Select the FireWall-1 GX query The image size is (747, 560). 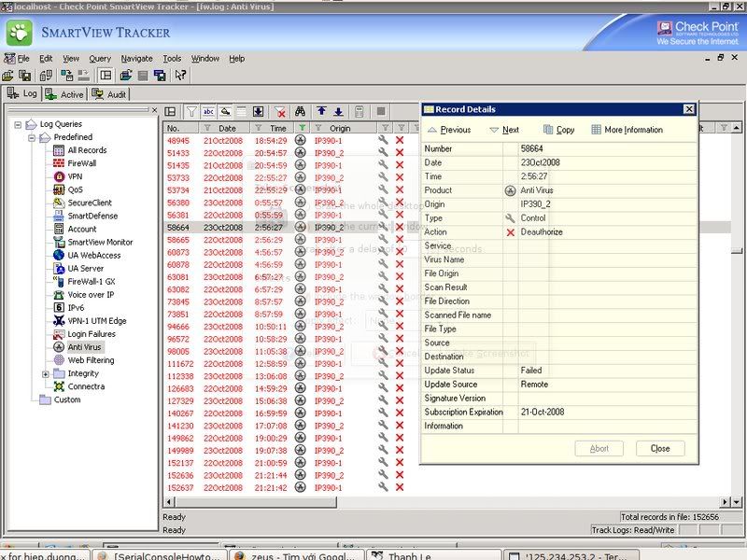[91, 282]
